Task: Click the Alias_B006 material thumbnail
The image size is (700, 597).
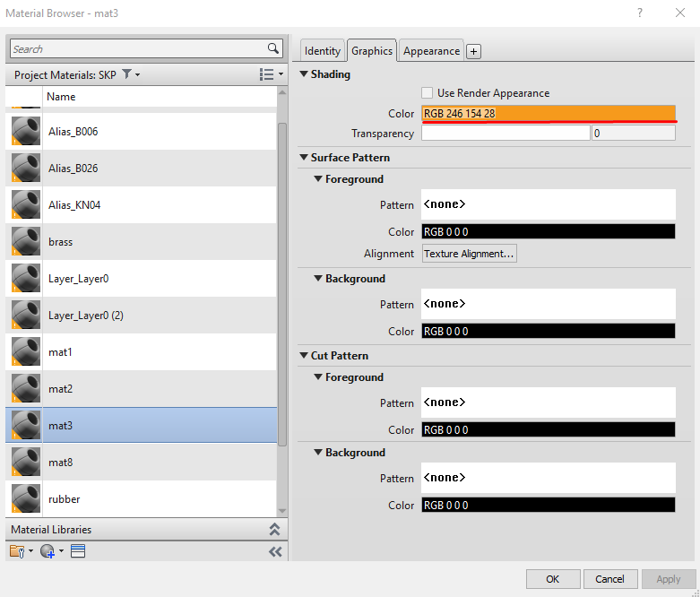Action: (x=26, y=131)
